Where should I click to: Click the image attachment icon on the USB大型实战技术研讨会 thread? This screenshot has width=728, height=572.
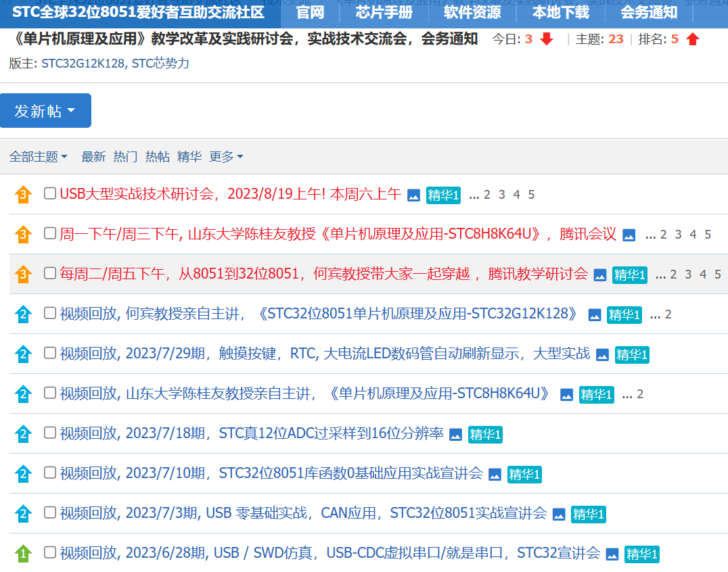413,196
